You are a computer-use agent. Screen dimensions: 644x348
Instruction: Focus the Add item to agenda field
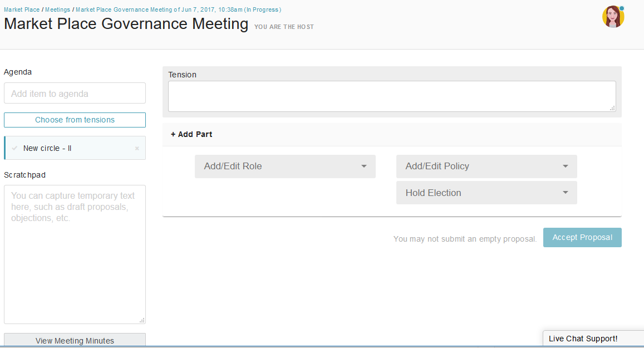75,94
